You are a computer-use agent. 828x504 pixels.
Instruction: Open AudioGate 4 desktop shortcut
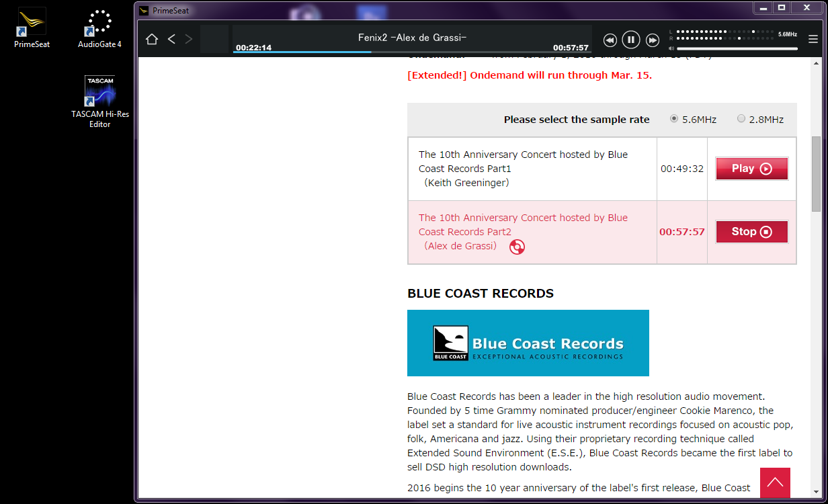(99, 27)
